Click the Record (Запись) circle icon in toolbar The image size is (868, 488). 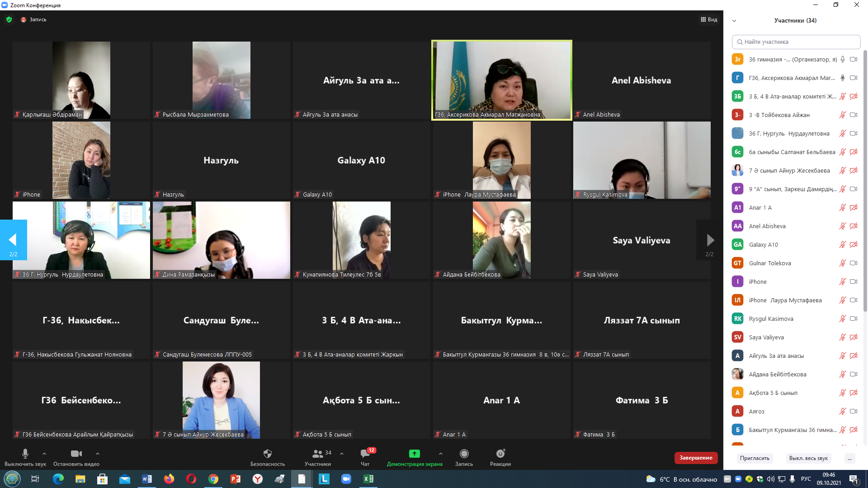pyautogui.click(x=464, y=454)
